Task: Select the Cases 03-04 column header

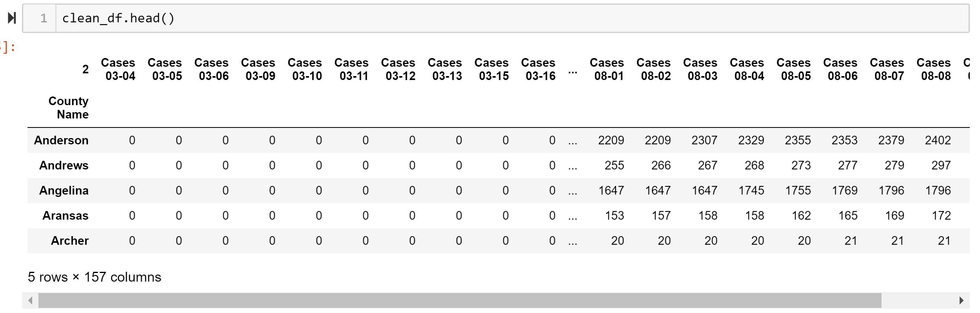Action: [118, 69]
